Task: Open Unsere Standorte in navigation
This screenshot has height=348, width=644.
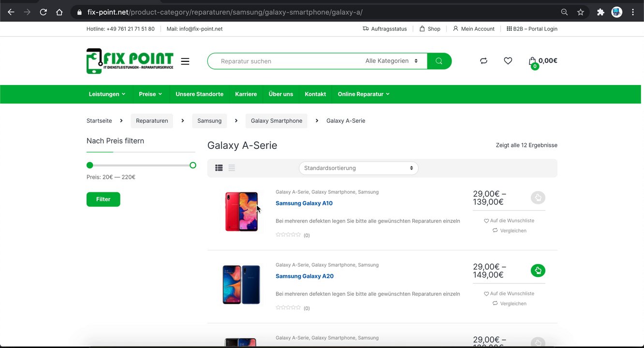Action: tap(199, 94)
